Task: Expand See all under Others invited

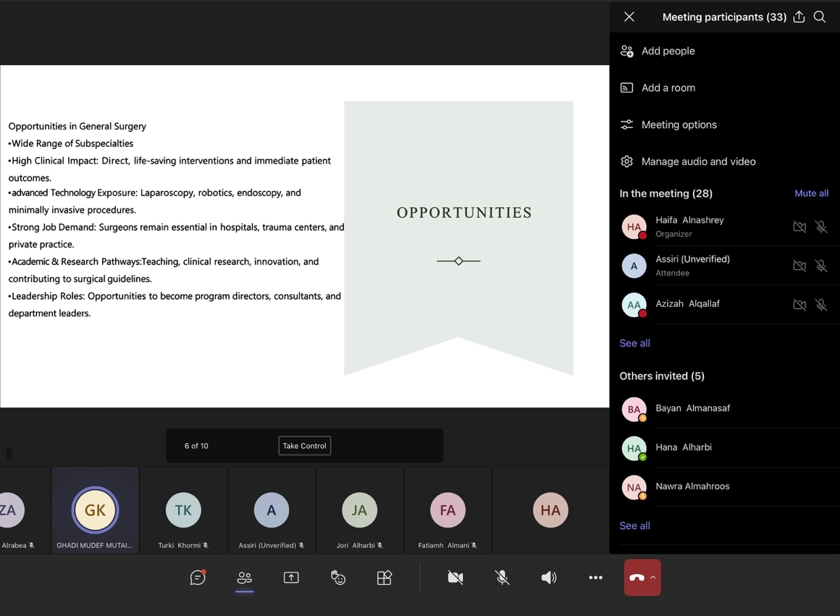Action: point(634,526)
